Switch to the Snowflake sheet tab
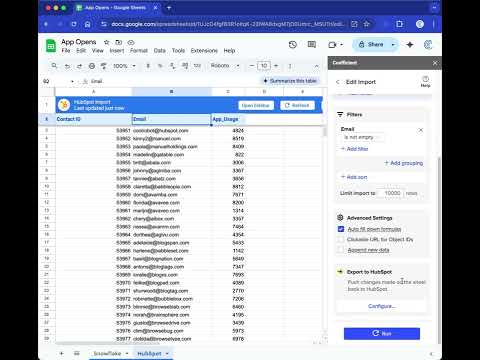Viewport: 480px width, 360px height. (107, 353)
